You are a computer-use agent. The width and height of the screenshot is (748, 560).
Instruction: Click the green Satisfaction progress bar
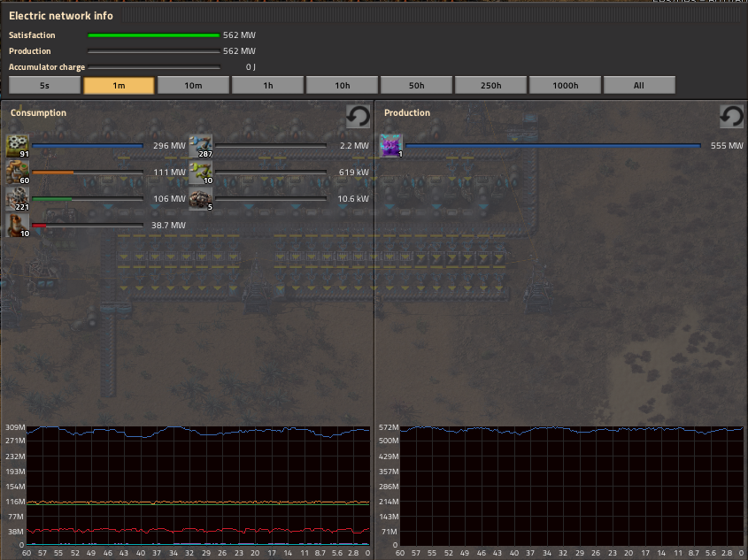coord(153,35)
